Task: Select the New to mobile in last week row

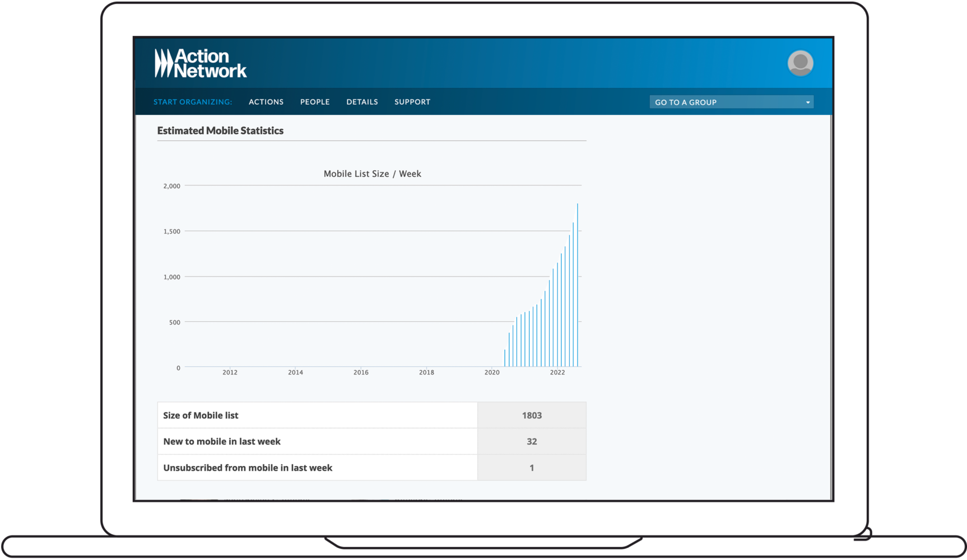Action: point(317,441)
